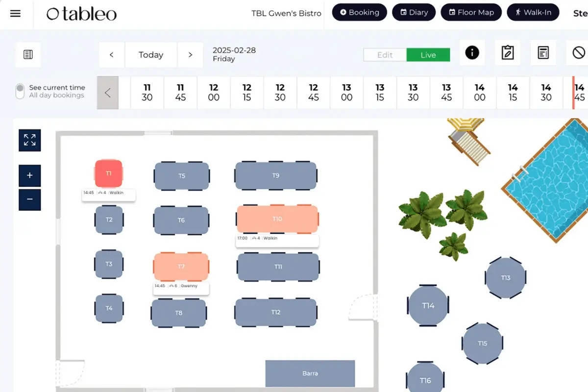Select the 11:45 time slot

(x=180, y=93)
